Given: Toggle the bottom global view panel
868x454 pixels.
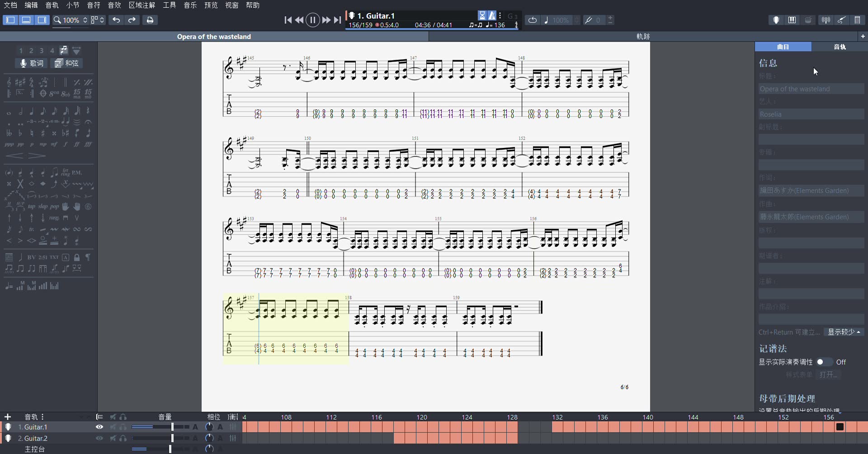Looking at the screenshot, I should (x=26, y=20).
